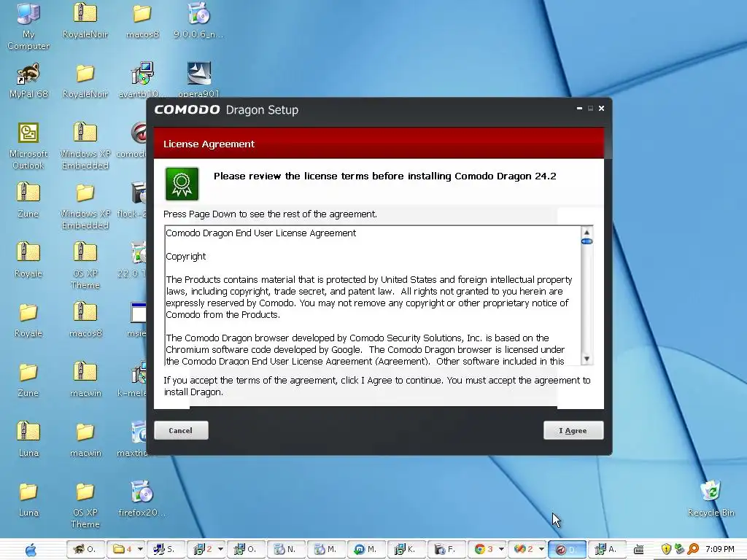747x560 pixels.
Task: Open the on-screen keyboard tray icon
Action: click(x=639, y=550)
